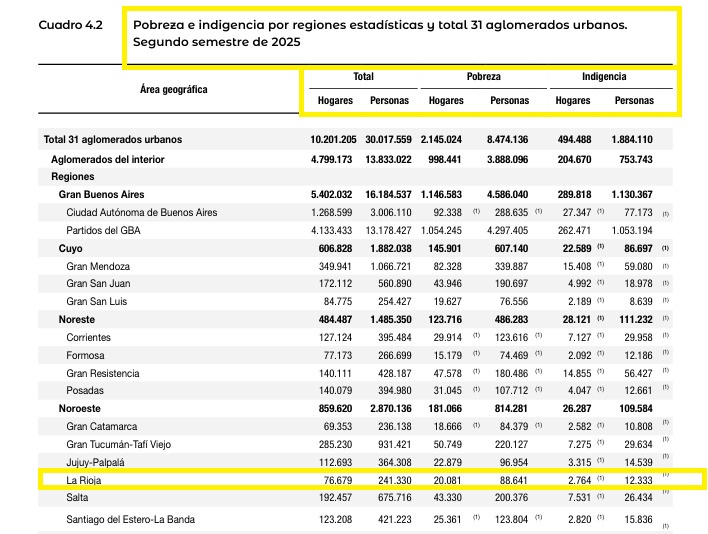Select Gran Tucumán poverty households value 50.749
708x534 pixels.
(447, 445)
